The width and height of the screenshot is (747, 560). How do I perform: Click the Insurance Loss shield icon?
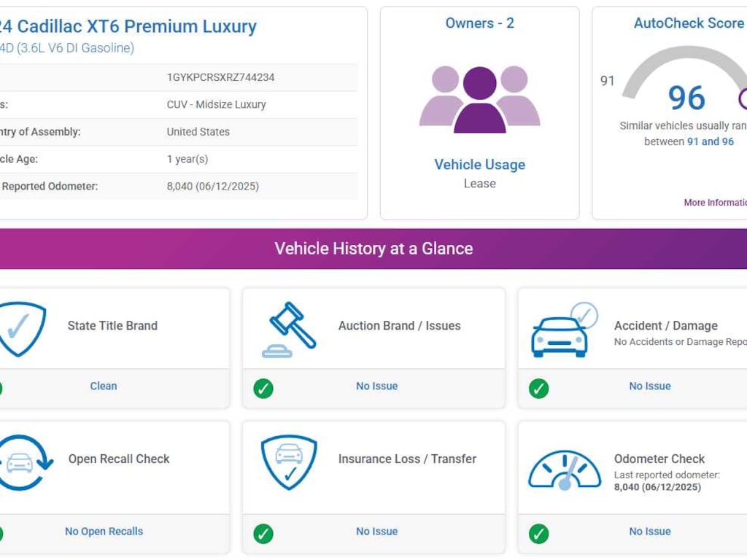coord(289,462)
